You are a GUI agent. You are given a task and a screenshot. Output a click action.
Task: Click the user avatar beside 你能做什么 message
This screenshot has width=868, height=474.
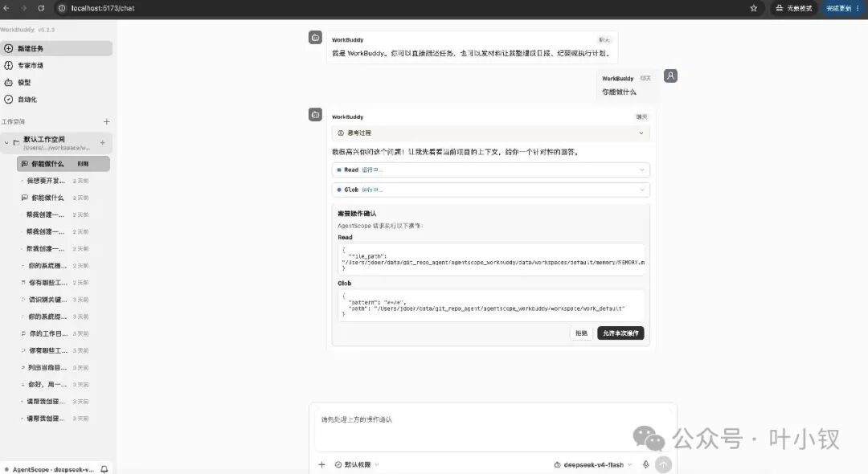point(670,76)
